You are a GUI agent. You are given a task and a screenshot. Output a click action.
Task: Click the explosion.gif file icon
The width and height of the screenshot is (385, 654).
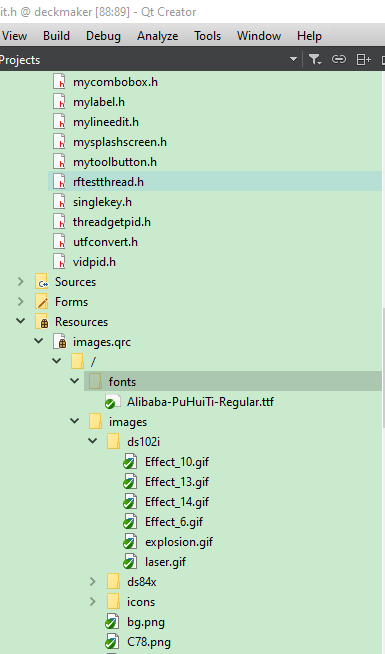pos(130,542)
